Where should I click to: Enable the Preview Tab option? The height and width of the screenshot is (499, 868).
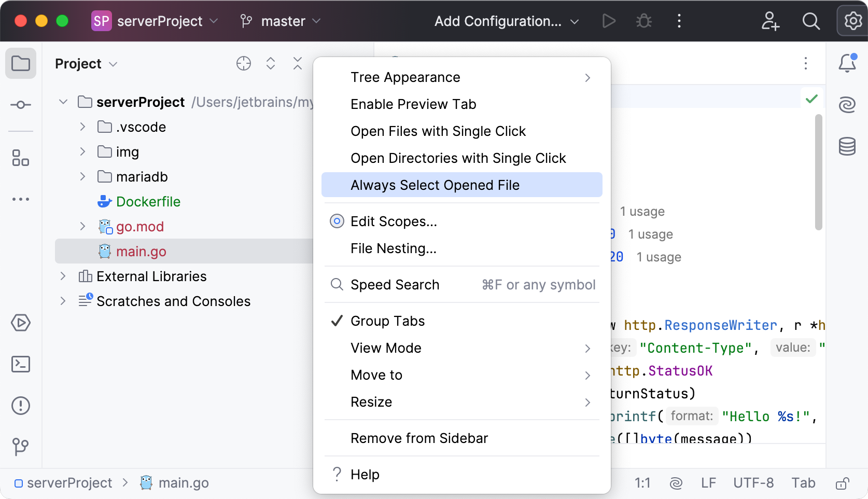413,104
